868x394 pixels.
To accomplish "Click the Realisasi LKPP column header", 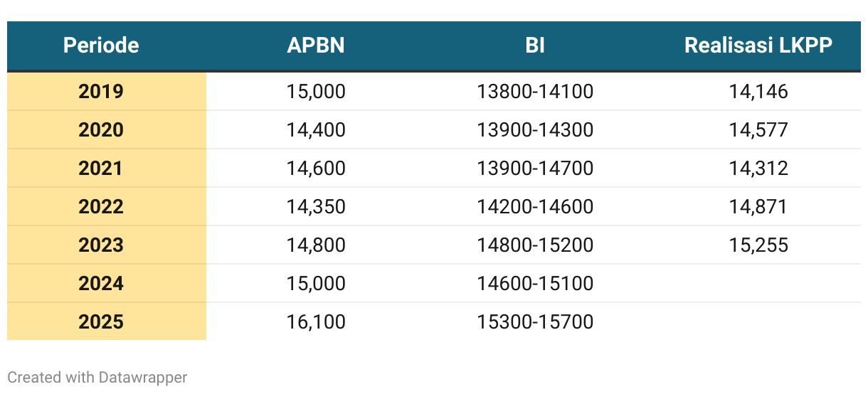I will click(x=758, y=46).
